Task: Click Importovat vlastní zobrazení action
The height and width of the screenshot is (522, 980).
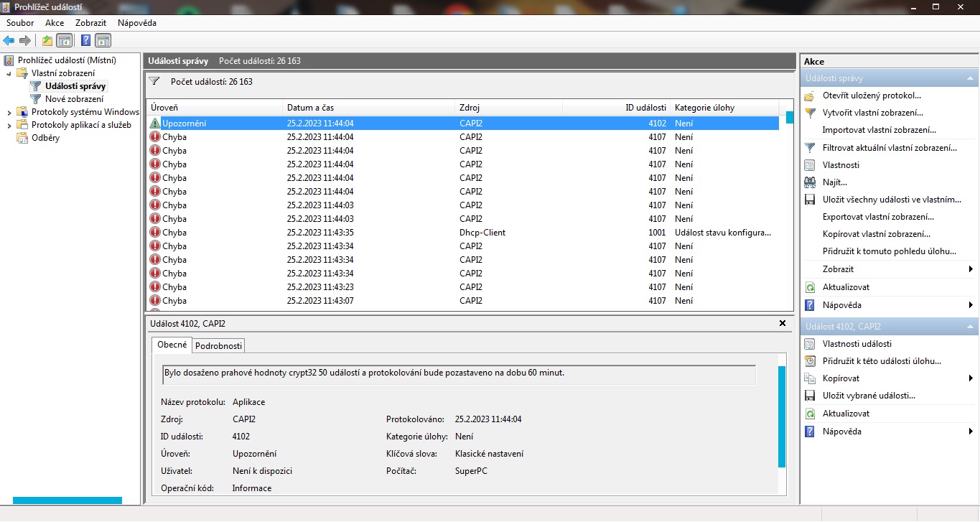Action: coord(879,130)
